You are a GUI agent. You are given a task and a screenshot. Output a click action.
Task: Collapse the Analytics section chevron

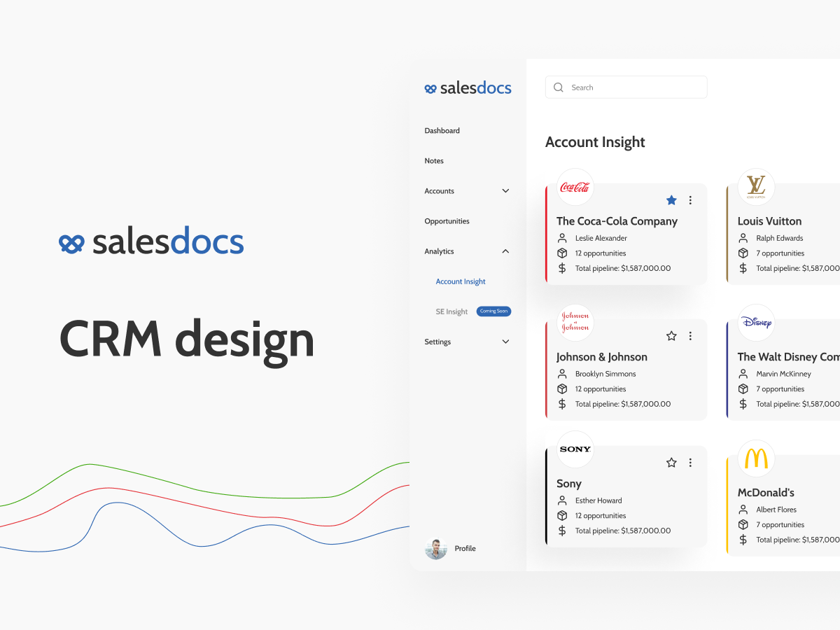pyautogui.click(x=505, y=251)
